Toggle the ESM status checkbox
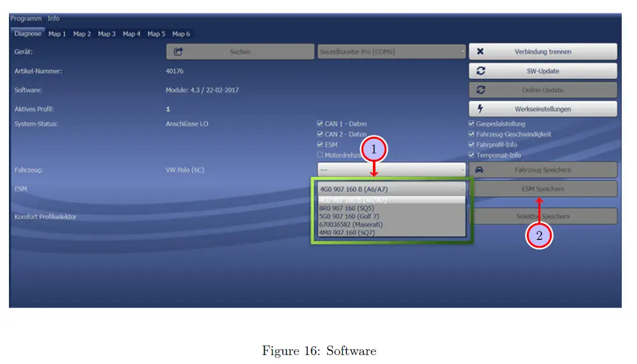This screenshot has width=637, height=364. (320, 144)
